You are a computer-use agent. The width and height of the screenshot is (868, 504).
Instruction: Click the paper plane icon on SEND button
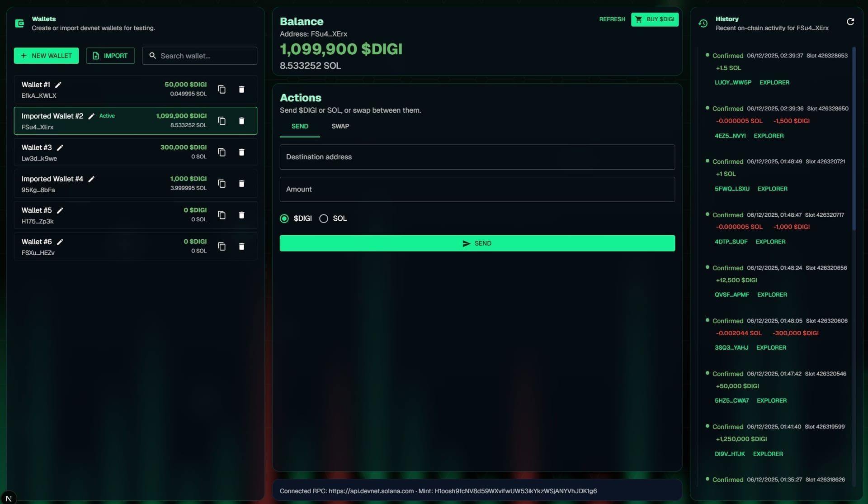pos(467,243)
